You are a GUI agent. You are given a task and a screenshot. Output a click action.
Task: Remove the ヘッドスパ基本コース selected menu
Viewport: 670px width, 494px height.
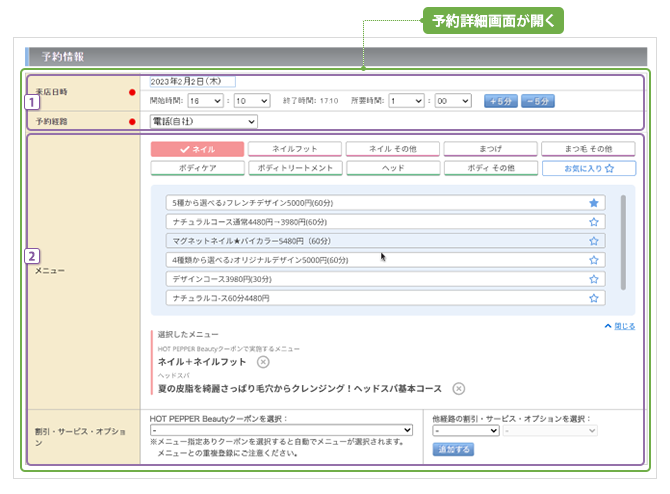click(x=458, y=388)
